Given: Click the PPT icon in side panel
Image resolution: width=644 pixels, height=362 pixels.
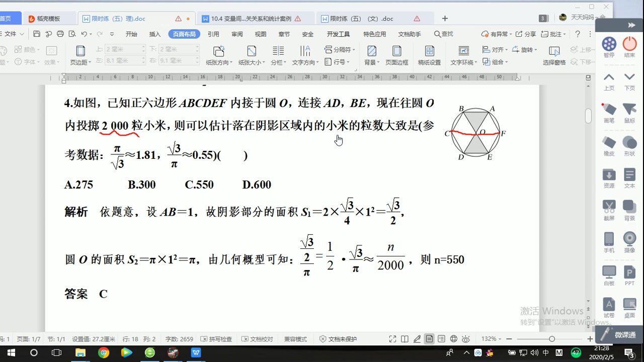Looking at the screenshot, I should tap(629, 276).
